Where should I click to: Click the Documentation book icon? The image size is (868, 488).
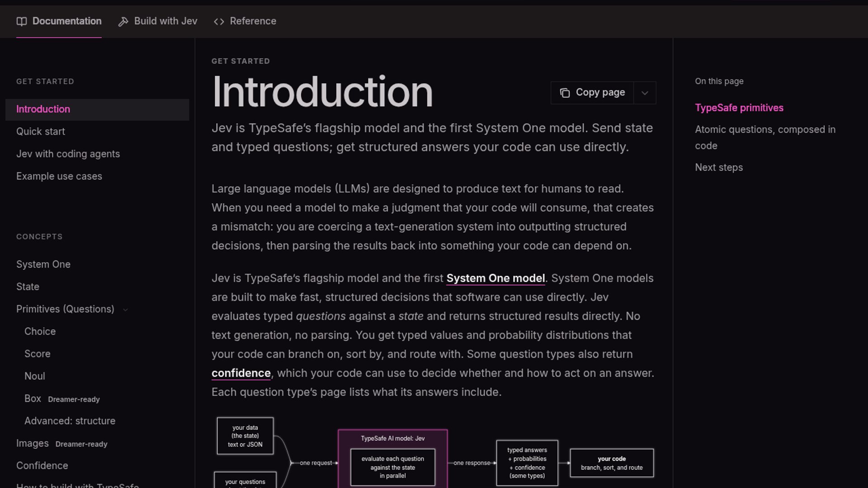[x=22, y=21]
